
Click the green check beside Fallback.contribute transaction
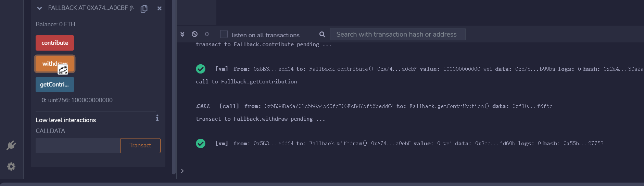click(x=201, y=69)
